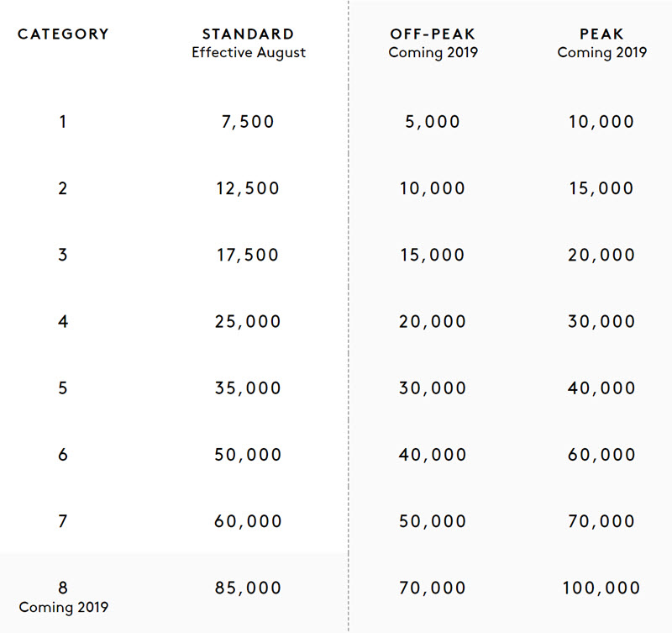Click the PEAK Coming 2019 header
Screen dimensions: 672x633
[x=601, y=44]
